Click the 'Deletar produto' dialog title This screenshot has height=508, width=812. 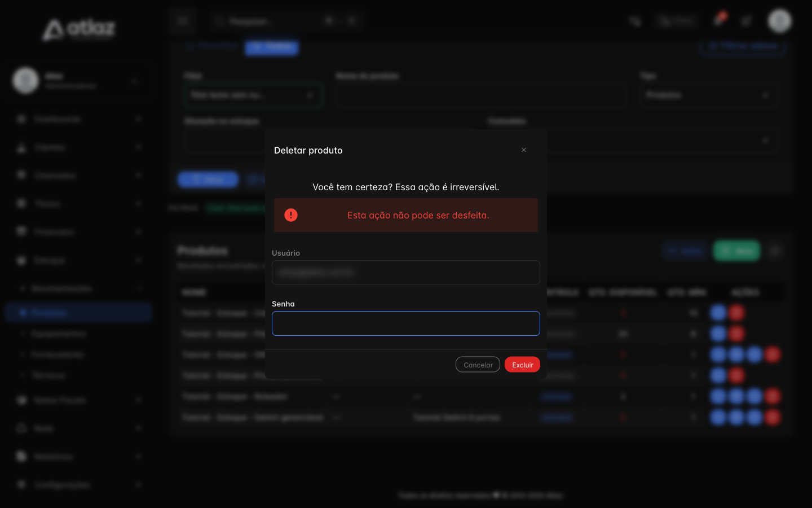pyautogui.click(x=308, y=150)
